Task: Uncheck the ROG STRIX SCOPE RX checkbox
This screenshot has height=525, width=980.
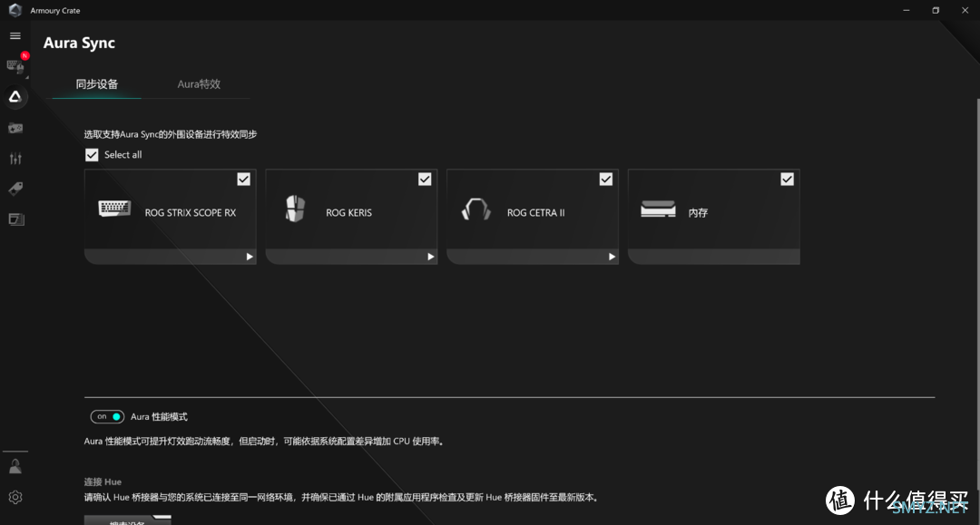Action: (244, 180)
